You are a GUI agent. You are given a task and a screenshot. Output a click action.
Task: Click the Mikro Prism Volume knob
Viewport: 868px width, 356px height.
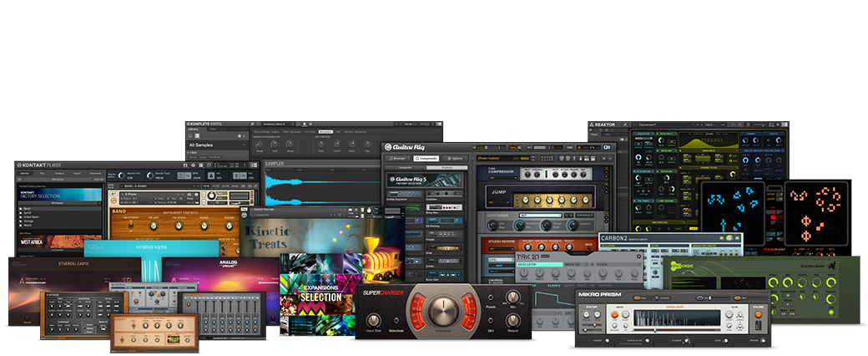pos(759,314)
